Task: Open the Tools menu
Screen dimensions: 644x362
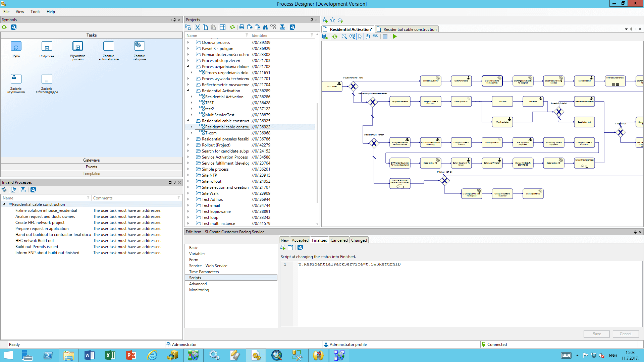Action: 35,12
